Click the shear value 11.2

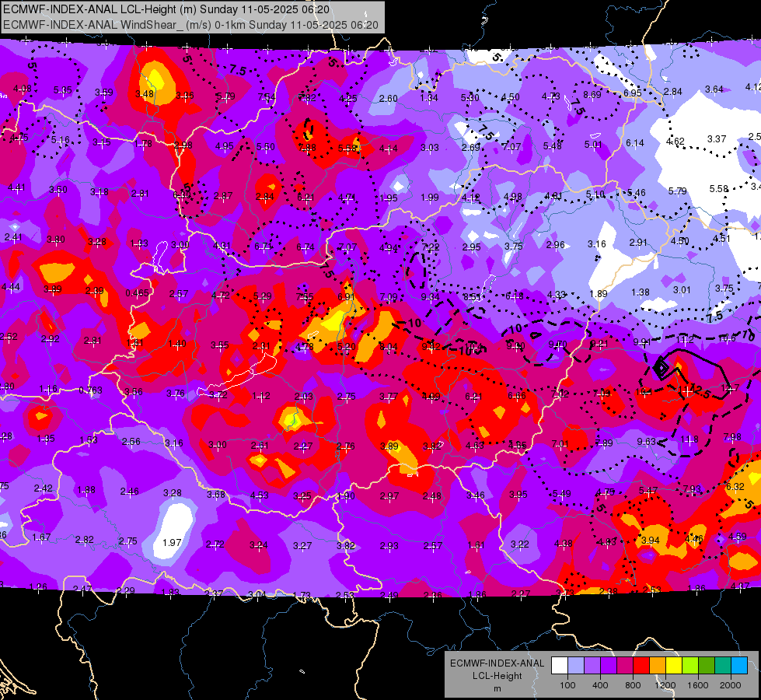click(686, 340)
